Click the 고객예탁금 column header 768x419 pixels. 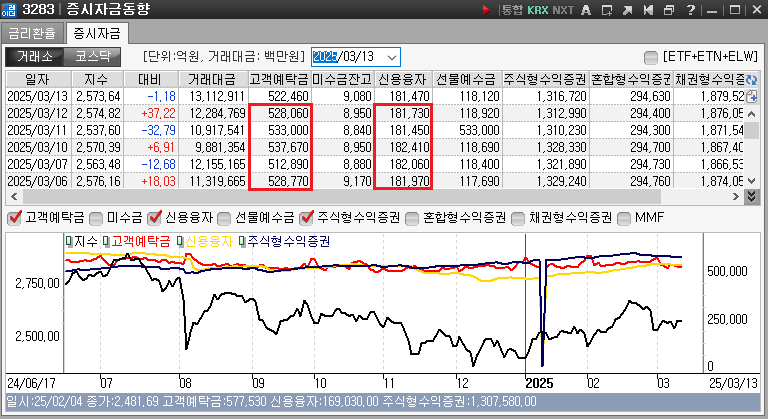(279, 79)
